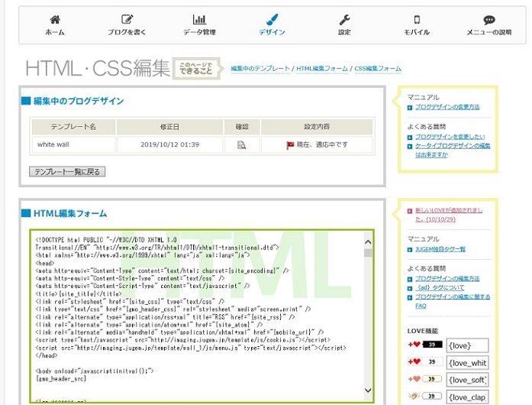This screenshot has width=532, height=405.
Task: Click the black love heart counter icon
Action: [x=425, y=345]
